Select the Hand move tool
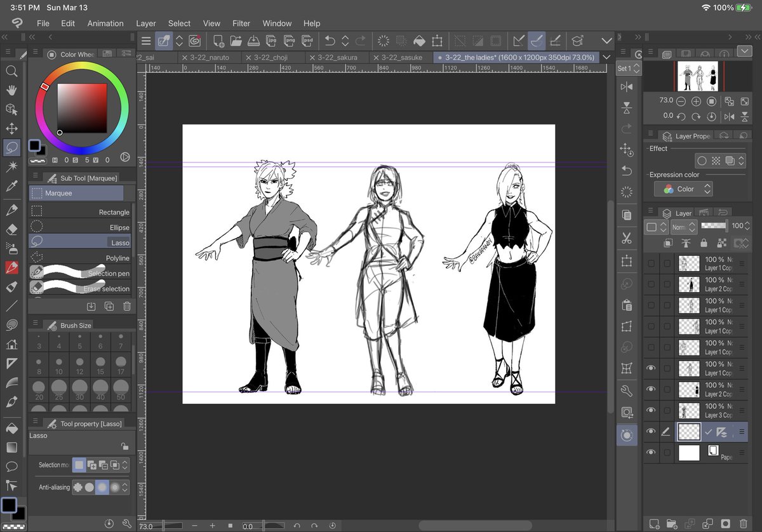This screenshot has width=762, height=532. (x=11, y=90)
